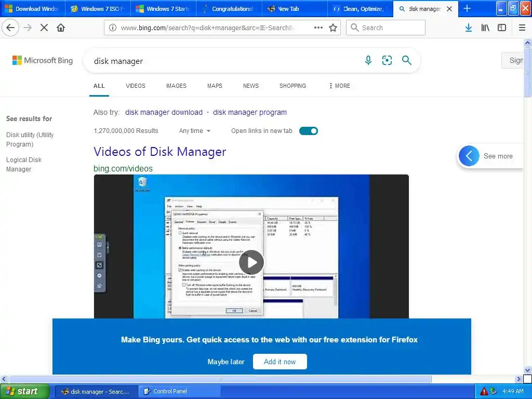
Task: Open the Downloads arrow icon
Action: [x=469, y=28]
